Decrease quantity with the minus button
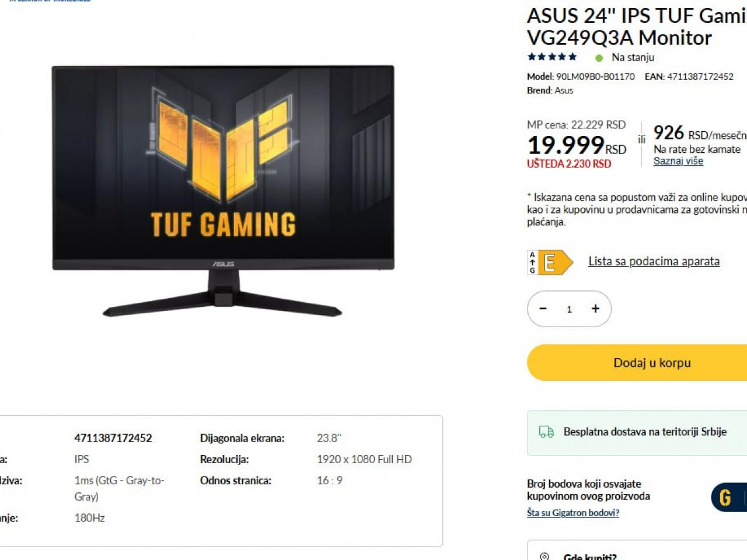Viewport: 747px width, 560px height. point(543,309)
